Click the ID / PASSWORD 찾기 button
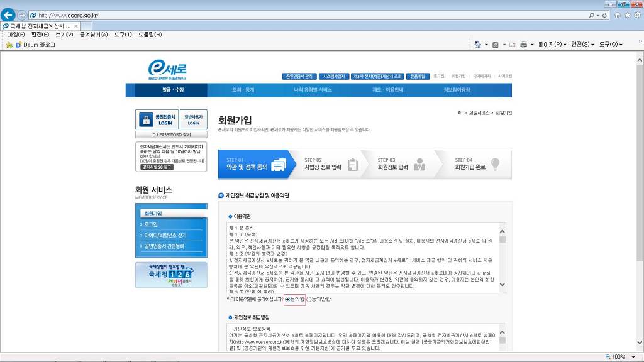Image resolution: width=644 pixels, height=362 pixels. [171, 134]
